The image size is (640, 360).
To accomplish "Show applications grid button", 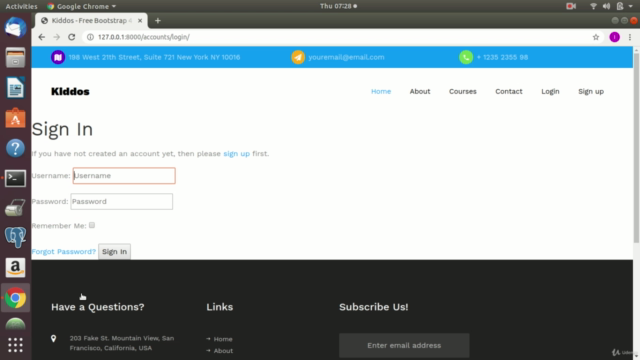I will 15,345.
